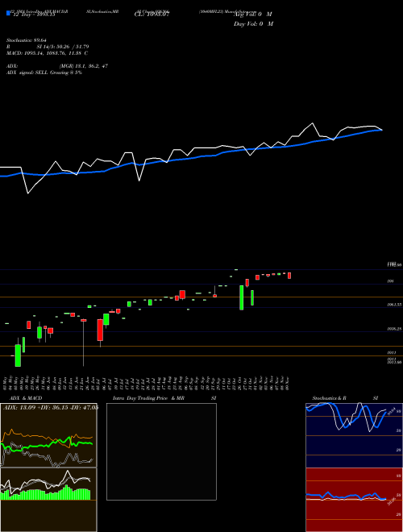Click the 'CL: 1093.07' closing price text

152,14
